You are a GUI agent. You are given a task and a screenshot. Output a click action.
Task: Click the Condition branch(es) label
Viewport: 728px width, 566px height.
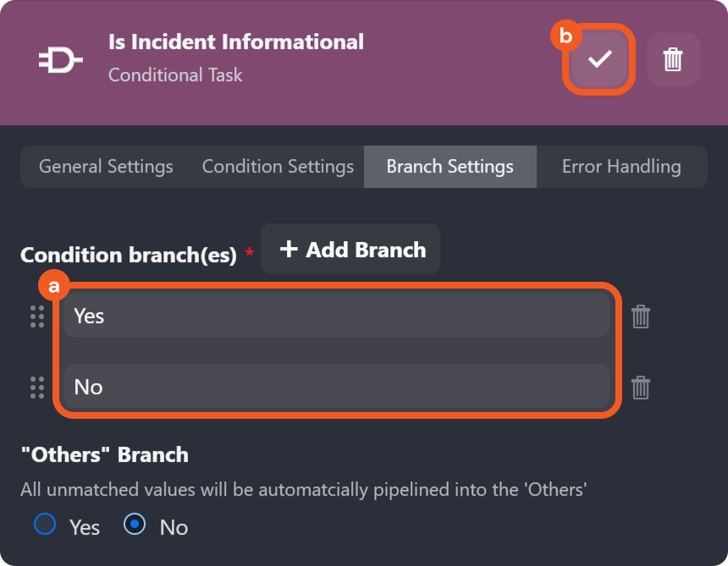point(128,256)
